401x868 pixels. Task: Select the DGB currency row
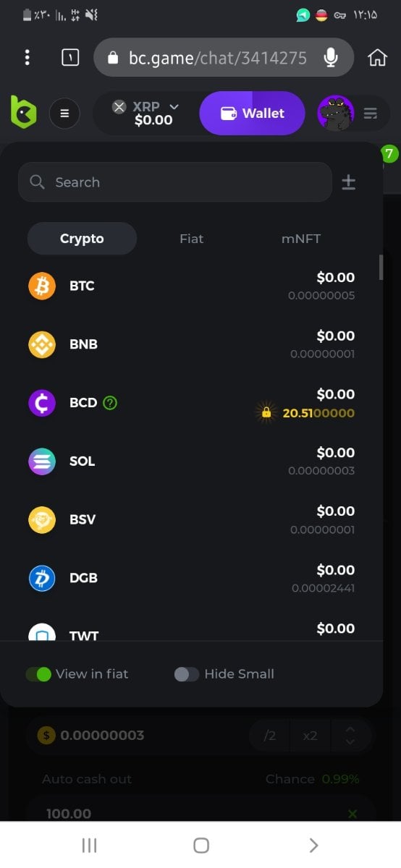point(191,578)
